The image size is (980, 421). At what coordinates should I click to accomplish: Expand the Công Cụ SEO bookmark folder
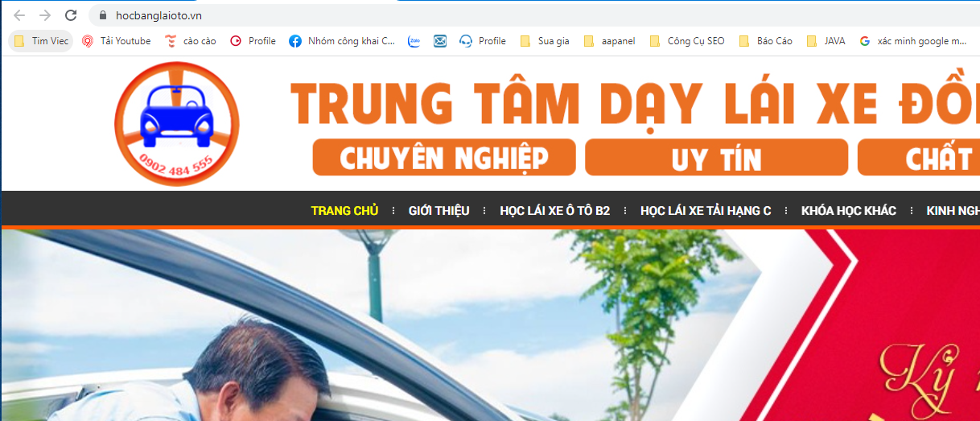click(686, 41)
